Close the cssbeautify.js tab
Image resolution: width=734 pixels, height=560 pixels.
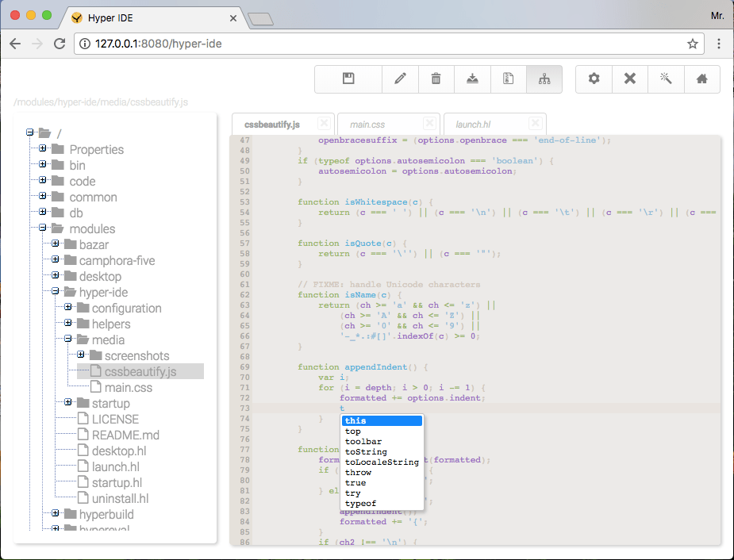[x=322, y=124]
